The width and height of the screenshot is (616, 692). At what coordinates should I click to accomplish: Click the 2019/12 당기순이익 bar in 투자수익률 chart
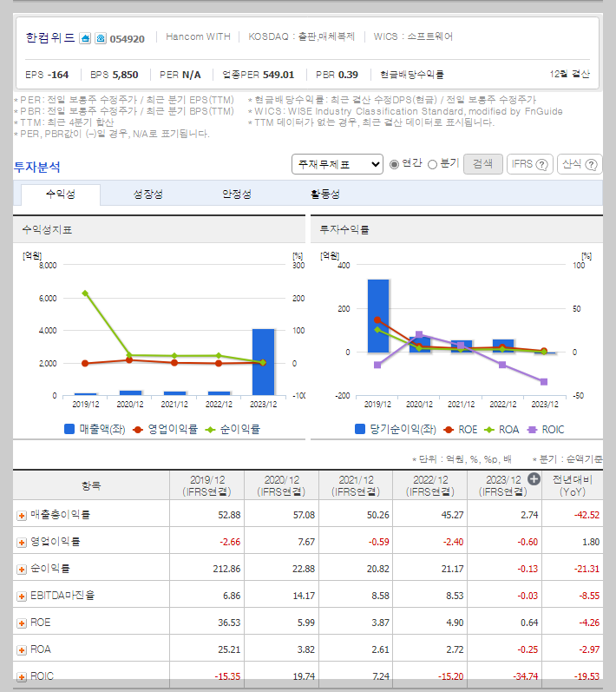378,315
